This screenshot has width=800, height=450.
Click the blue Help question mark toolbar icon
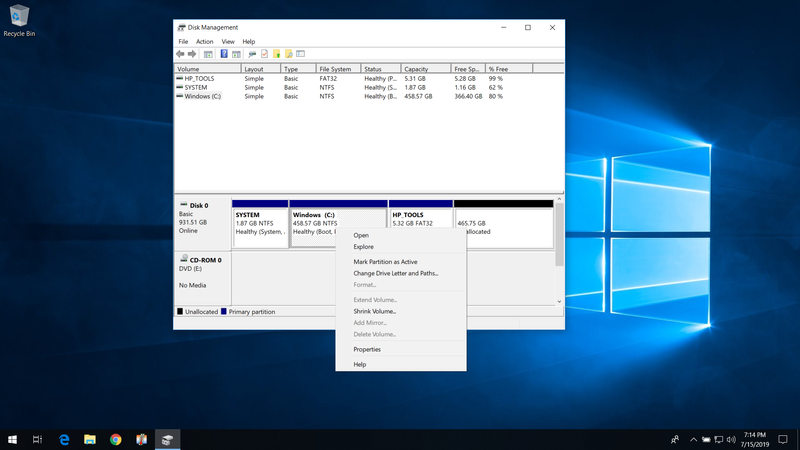tap(224, 54)
